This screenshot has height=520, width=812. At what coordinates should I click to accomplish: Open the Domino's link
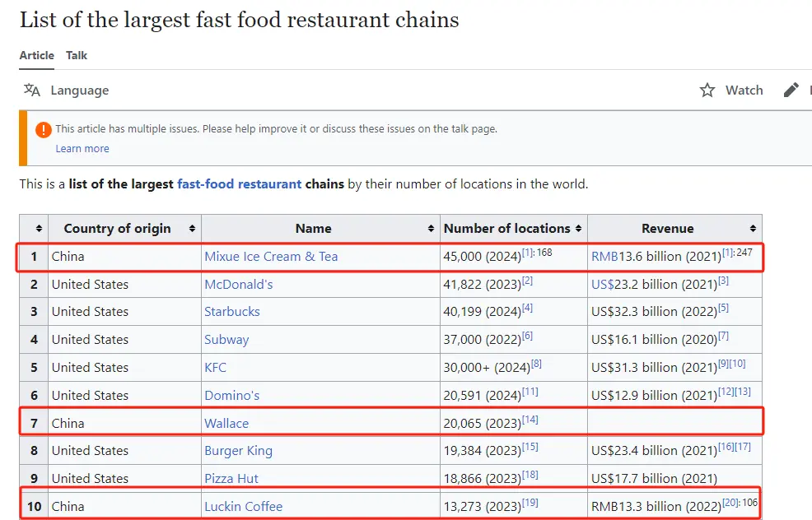click(x=231, y=395)
